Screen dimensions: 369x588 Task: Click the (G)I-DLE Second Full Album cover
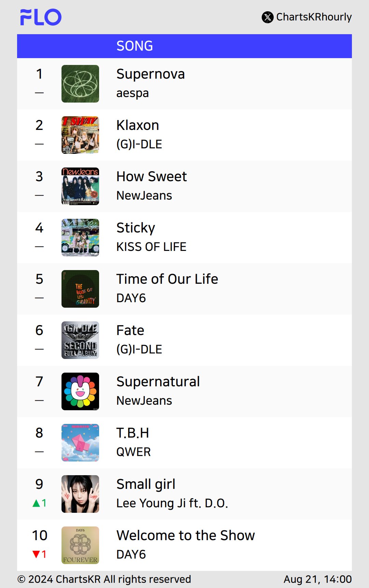pyautogui.click(x=80, y=340)
